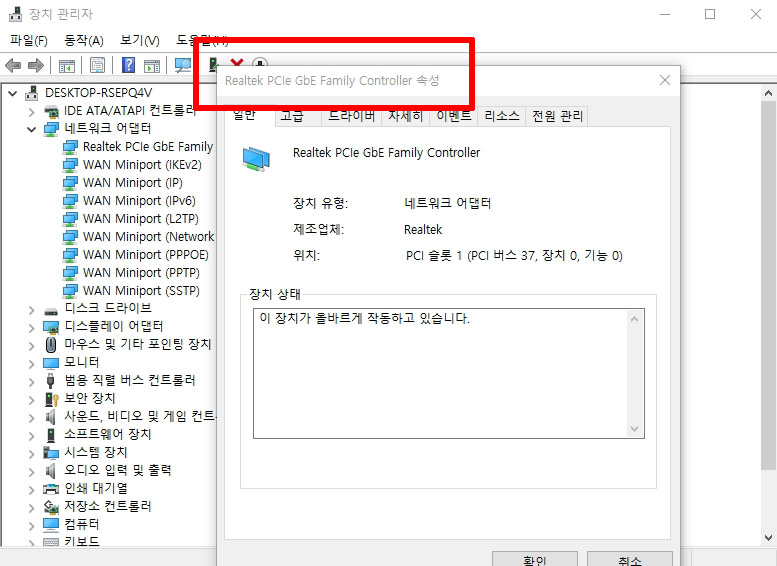Image resolution: width=777 pixels, height=566 pixels.
Task: Open the 파일(F) menu
Action: coord(29,40)
